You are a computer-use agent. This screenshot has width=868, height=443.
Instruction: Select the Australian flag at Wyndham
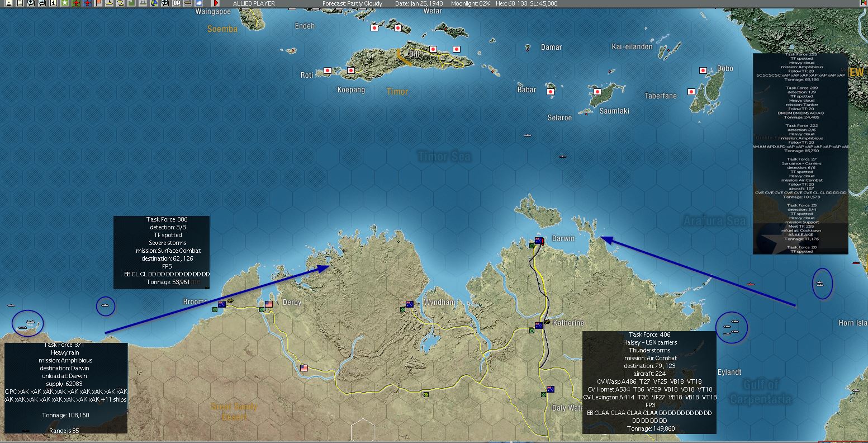pos(410,304)
